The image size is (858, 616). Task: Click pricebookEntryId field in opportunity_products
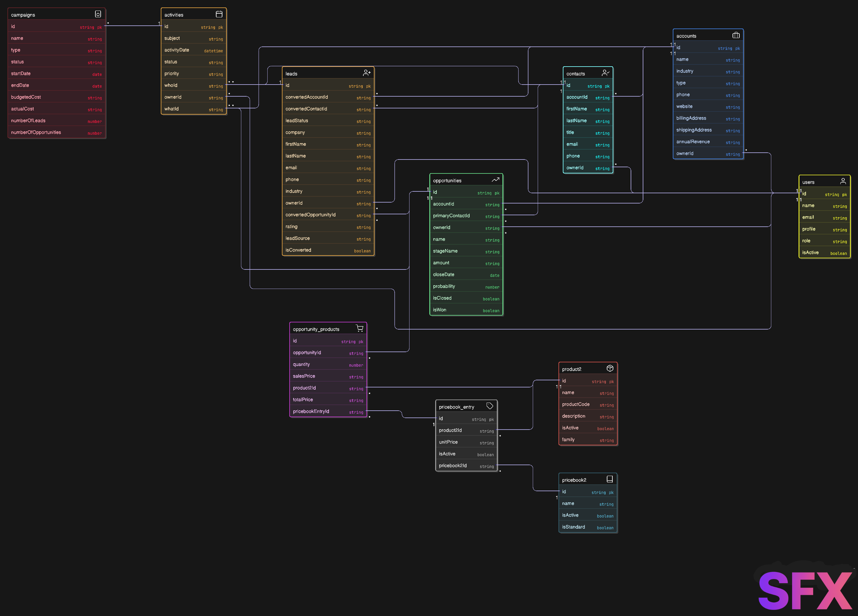coord(328,411)
